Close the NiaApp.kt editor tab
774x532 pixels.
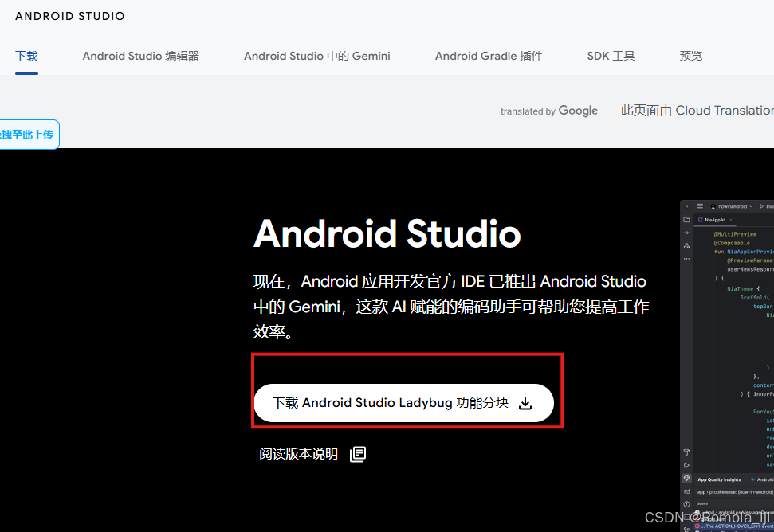[731, 220]
